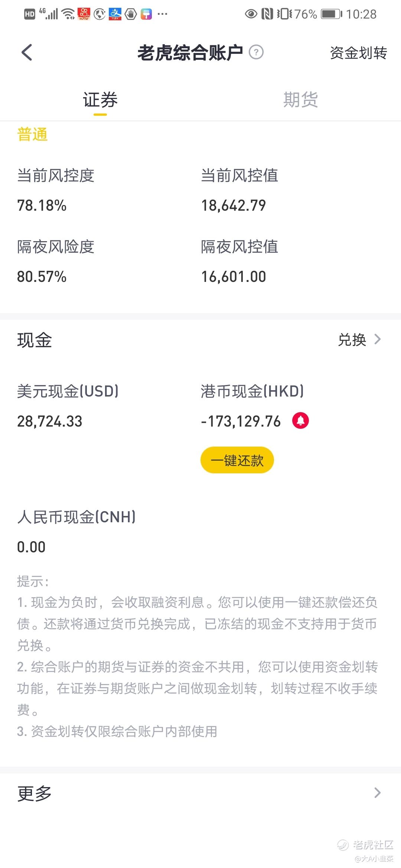The height and width of the screenshot is (868, 401).
Task: Tap the red bell alert icon
Action: tap(301, 421)
